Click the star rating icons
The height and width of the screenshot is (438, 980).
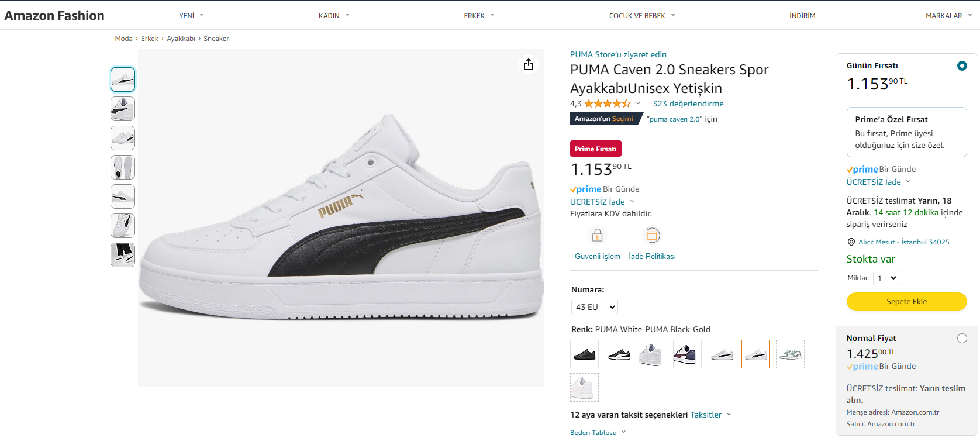click(608, 104)
